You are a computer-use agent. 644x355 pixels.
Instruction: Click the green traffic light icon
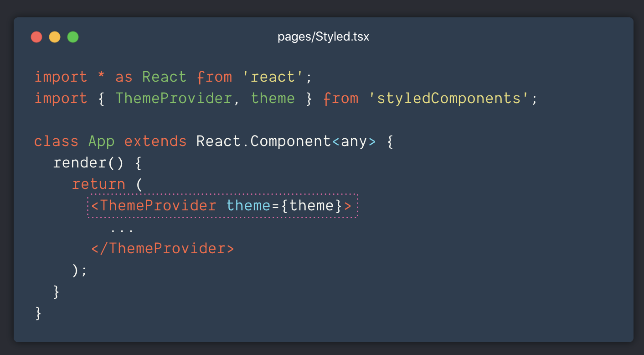(73, 37)
